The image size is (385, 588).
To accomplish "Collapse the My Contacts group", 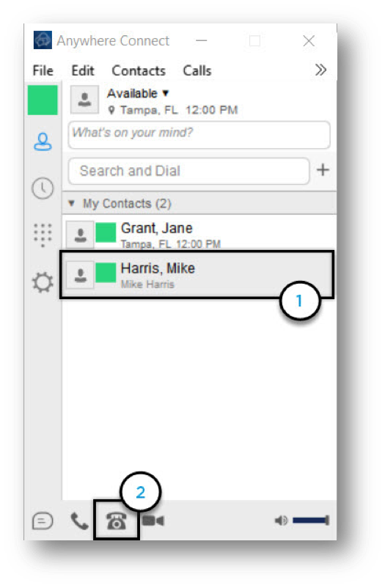I will click(71, 204).
